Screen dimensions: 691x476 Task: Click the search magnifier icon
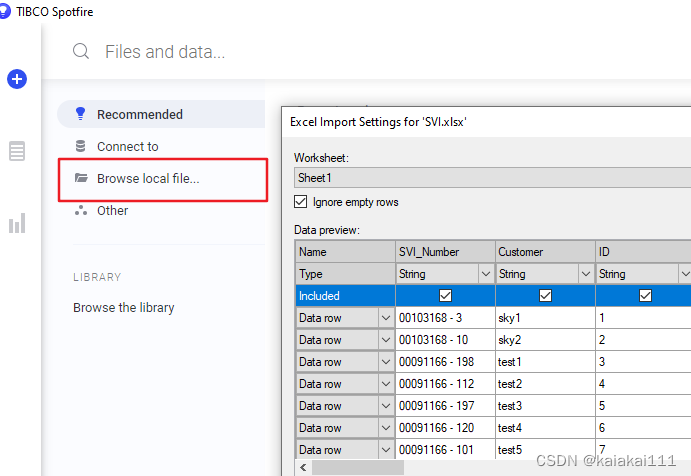coord(81,52)
